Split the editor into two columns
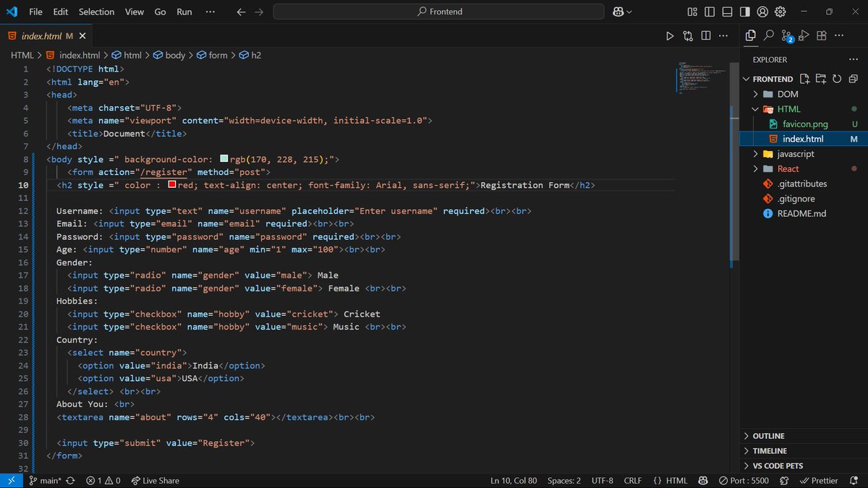868x488 pixels. click(x=705, y=35)
